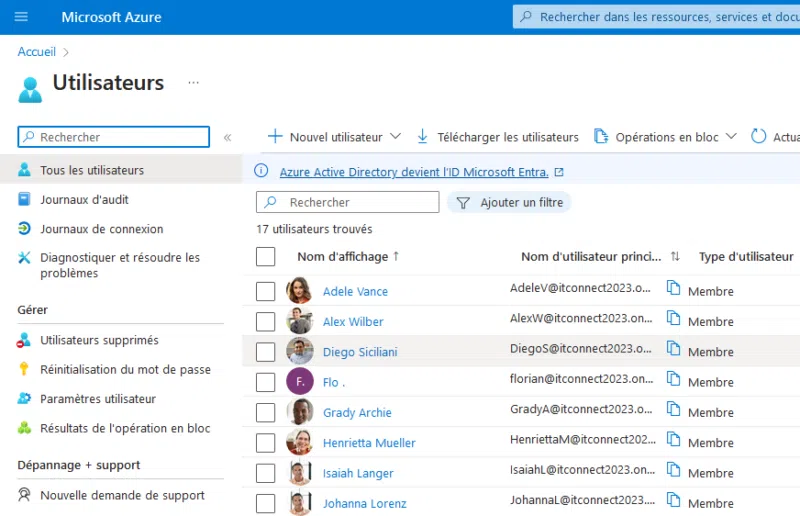800x516 pixels.
Task: Check the select-all users header checkbox
Action: pos(265,257)
